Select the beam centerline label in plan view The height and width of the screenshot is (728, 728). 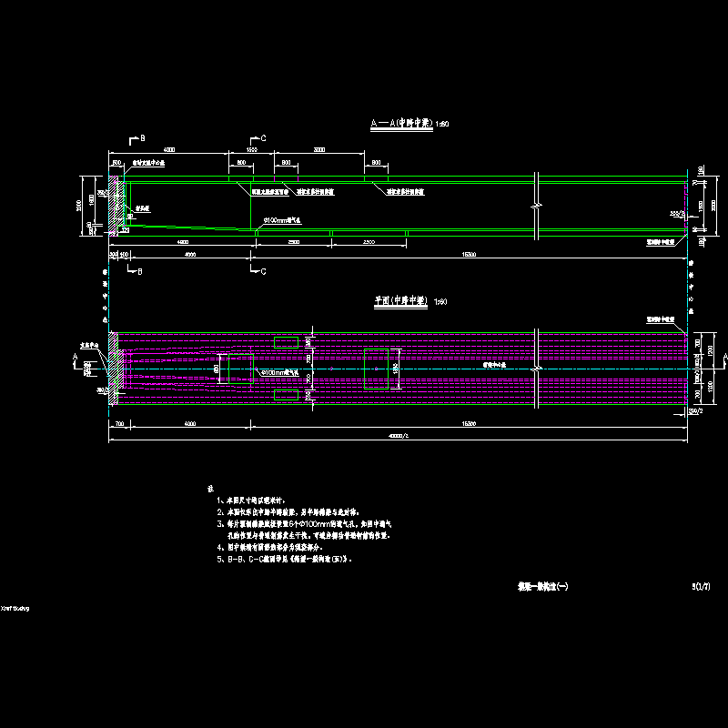click(494, 365)
